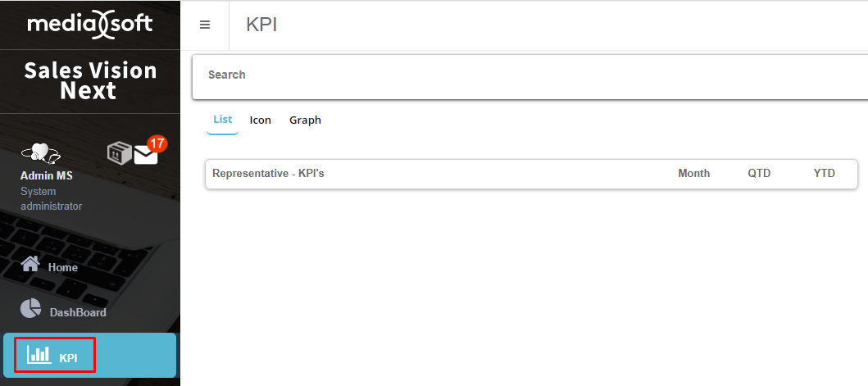Click the KPI bar chart icon
This screenshot has width=868, height=386.
point(39,354)
